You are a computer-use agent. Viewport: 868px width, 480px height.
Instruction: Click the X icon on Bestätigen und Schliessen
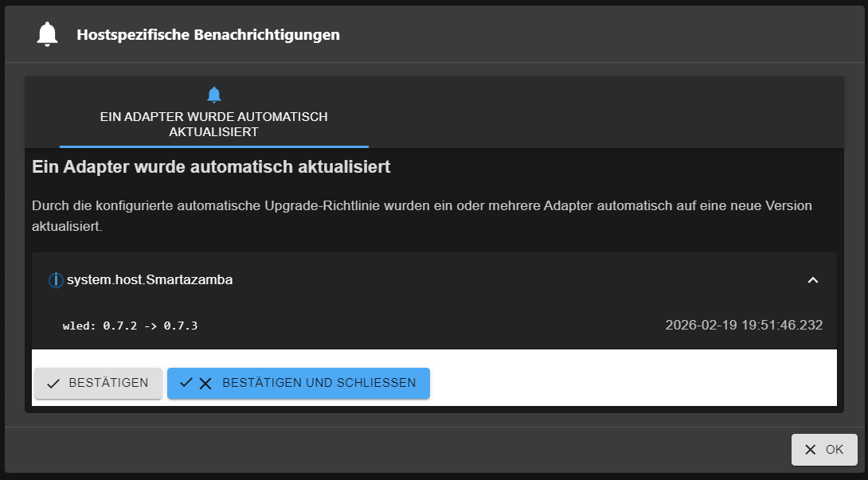coord(205,384)
